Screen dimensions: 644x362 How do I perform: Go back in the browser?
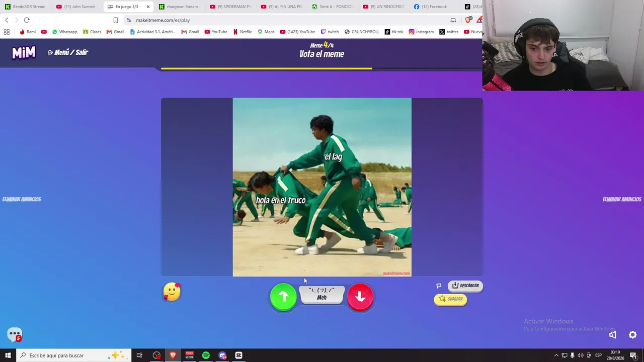pos(7,20)
